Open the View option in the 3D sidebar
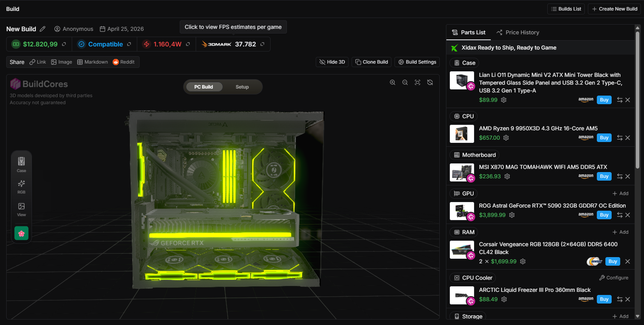The width and height of the screenshot is (644, 325). click(21, 209)
